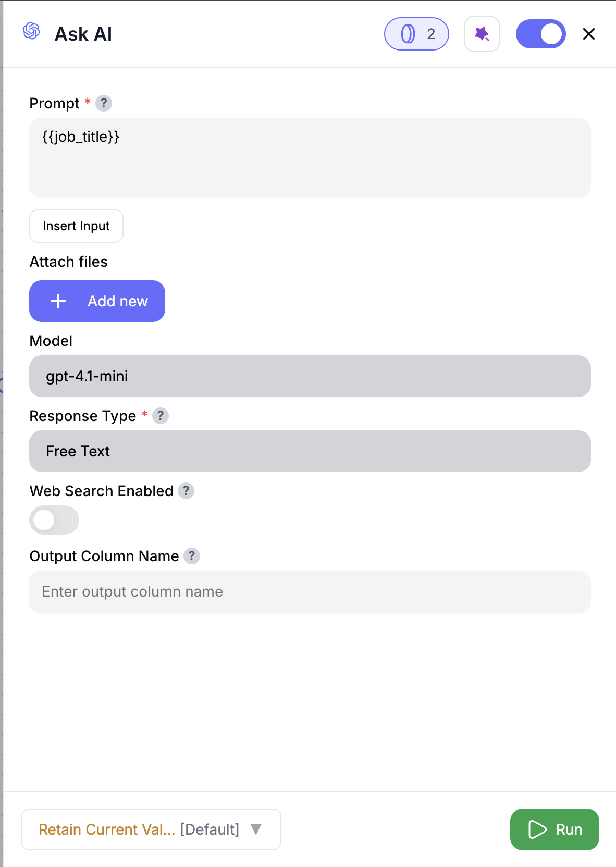Open help for Web Search Enabled
Image resolution: width=616 pixels, height=867 pixels.
[x=187, y=490]
